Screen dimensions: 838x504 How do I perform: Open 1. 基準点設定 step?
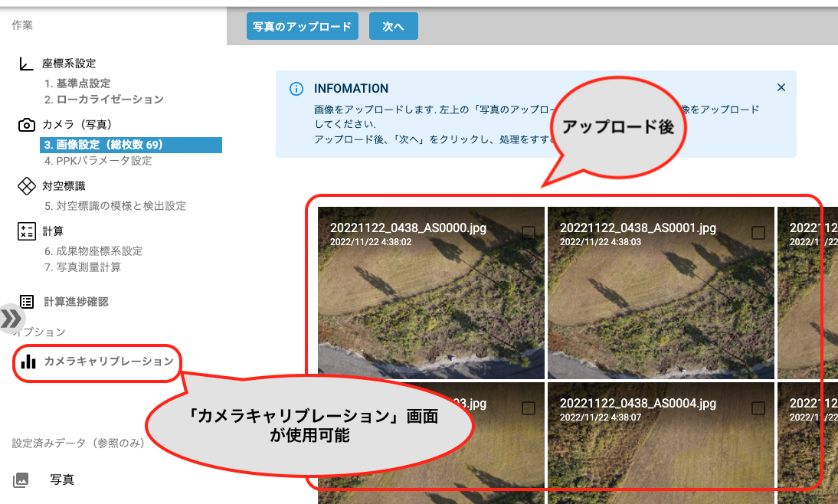click(x=77, y=83)
